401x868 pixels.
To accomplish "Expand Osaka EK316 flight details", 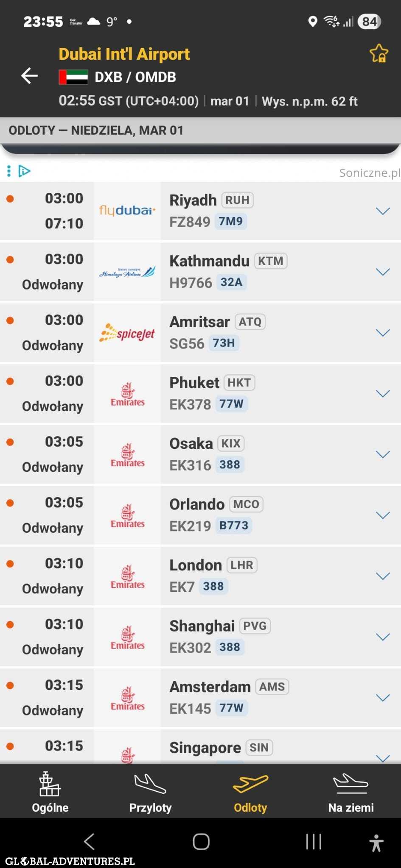I will 383,455.
